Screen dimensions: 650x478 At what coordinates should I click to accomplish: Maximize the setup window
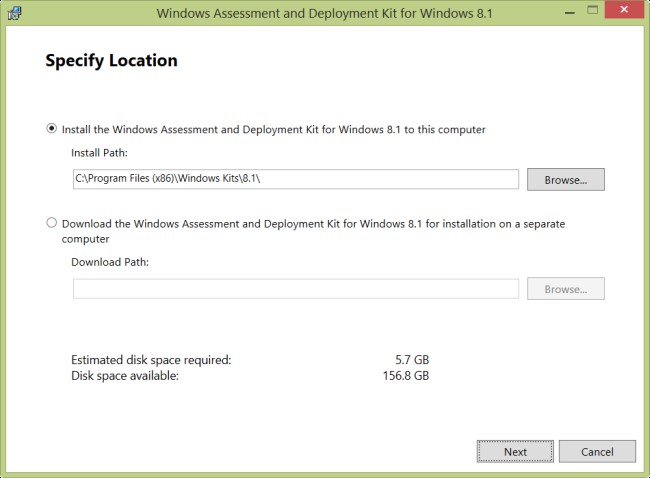pyautogui.click(x=593, y=10)
